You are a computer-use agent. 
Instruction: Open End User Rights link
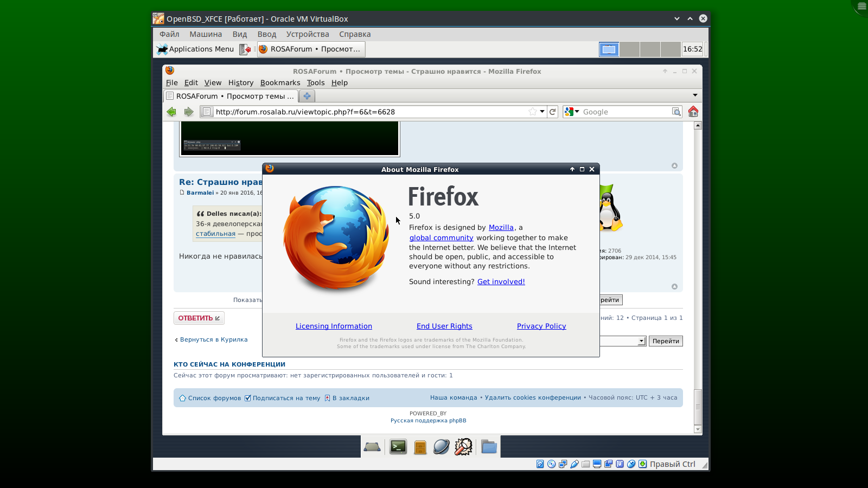coord(444,326)
